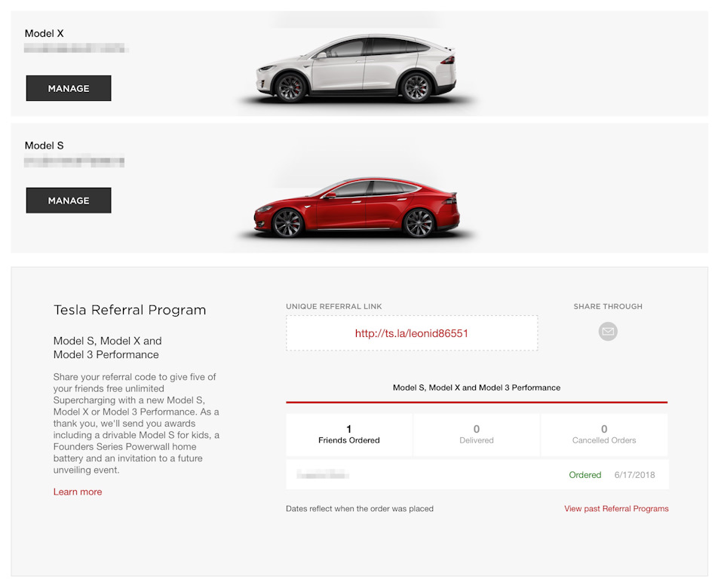Share referral link via email icon

pyautogui.click(x=608, y=332)
